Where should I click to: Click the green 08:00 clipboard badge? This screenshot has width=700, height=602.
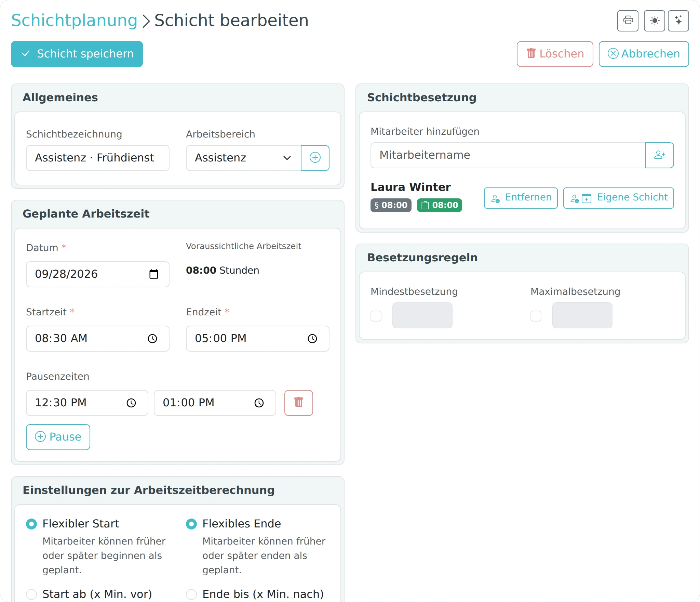[439, 205]
